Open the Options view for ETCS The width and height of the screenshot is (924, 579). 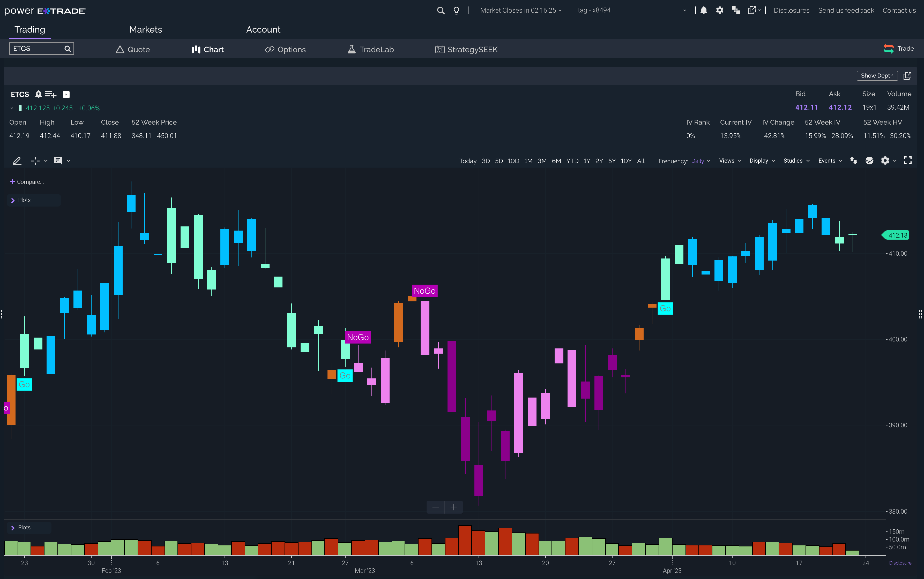[x=285, y=49]
